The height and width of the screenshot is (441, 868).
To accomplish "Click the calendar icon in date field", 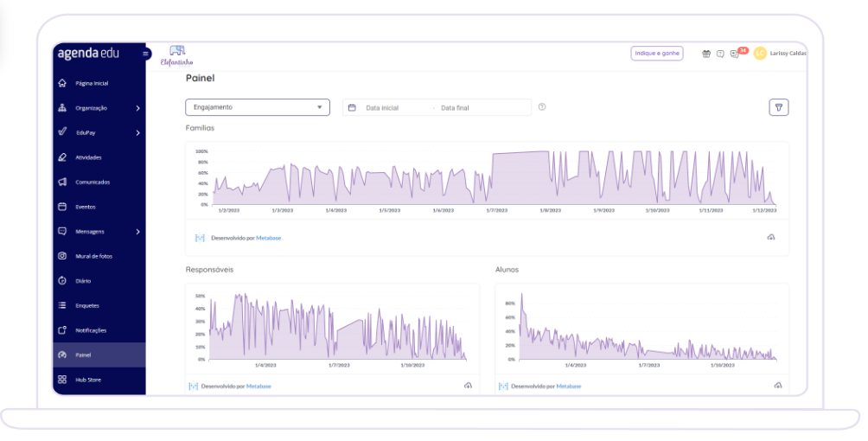I will click(x=352, y=107).
